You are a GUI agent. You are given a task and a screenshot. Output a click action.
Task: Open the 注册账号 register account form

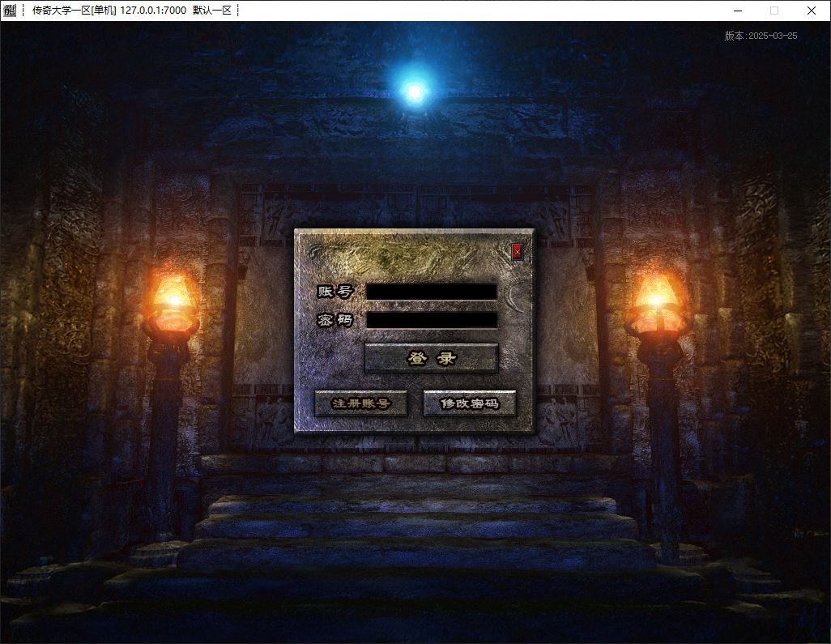pyautogui.click(x=360, y=403)
